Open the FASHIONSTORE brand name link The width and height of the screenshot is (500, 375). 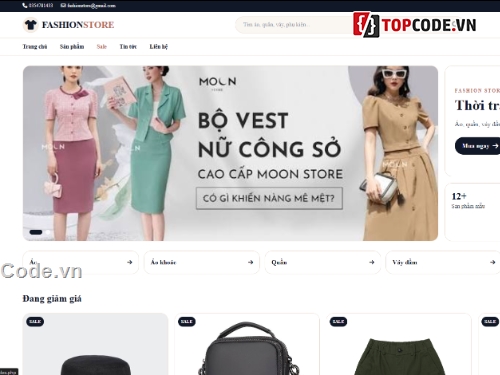[78, 25]
